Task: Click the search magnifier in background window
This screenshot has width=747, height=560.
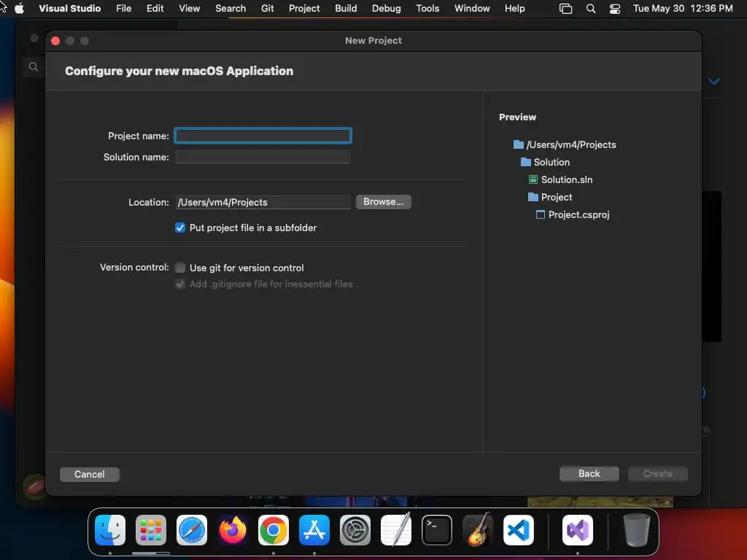Action: [x=34, y=66]
